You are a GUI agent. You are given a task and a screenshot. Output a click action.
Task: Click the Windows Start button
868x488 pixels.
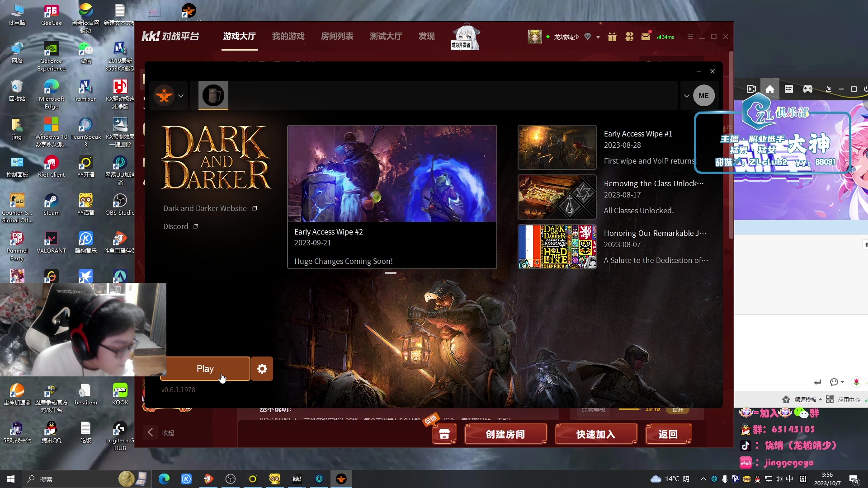click(11, 479)
